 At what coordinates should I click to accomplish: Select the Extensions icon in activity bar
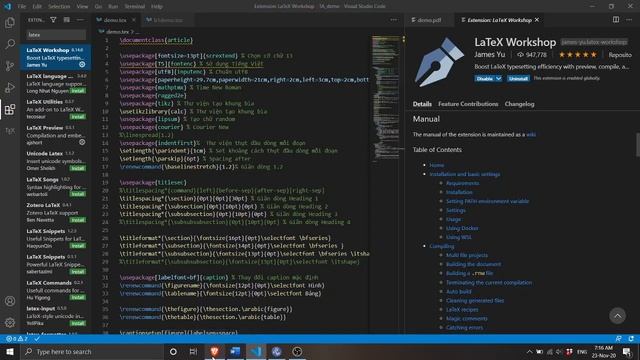pos(10,109)
